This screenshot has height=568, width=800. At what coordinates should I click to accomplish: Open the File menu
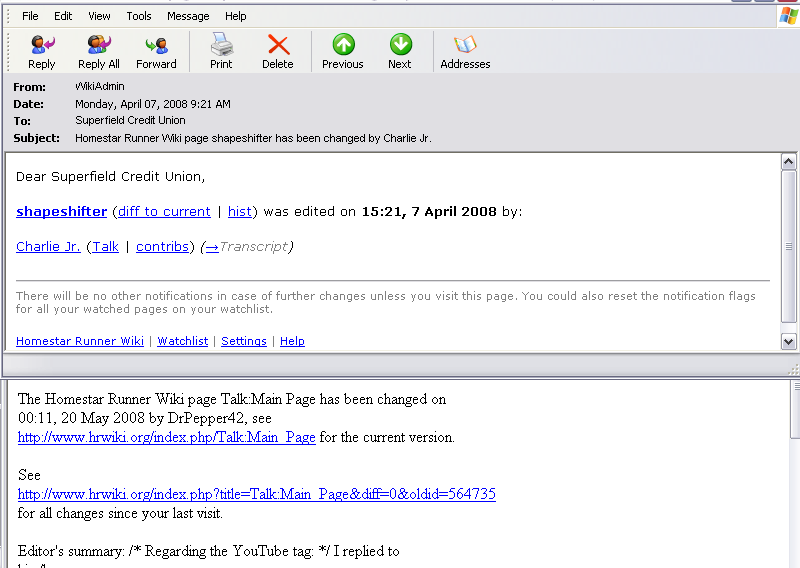[x=30, y=16]
